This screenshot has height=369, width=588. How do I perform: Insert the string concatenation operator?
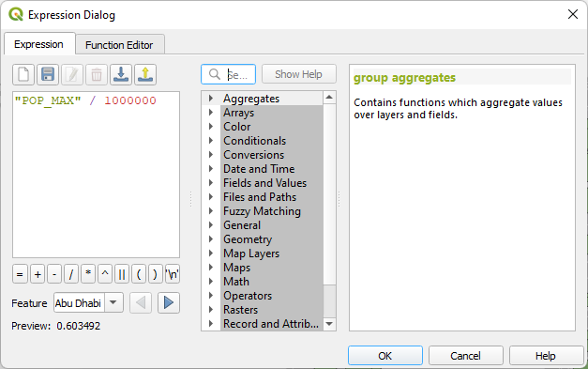point(122,274)
